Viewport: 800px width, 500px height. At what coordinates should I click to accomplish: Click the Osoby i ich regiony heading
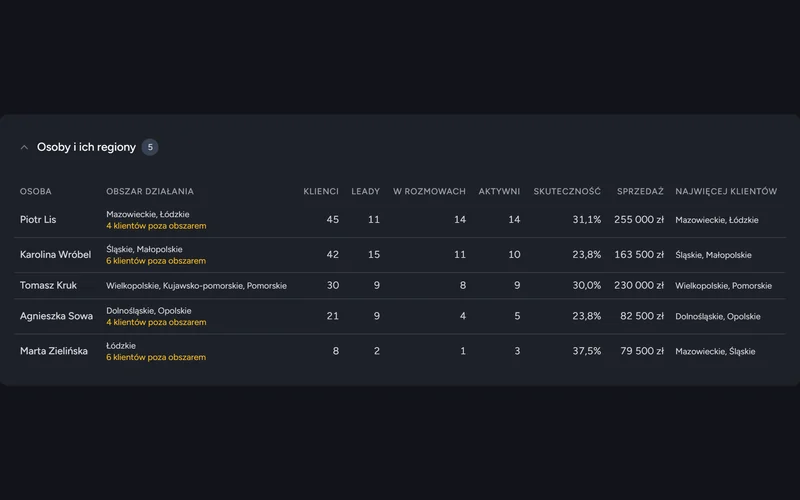86,147
